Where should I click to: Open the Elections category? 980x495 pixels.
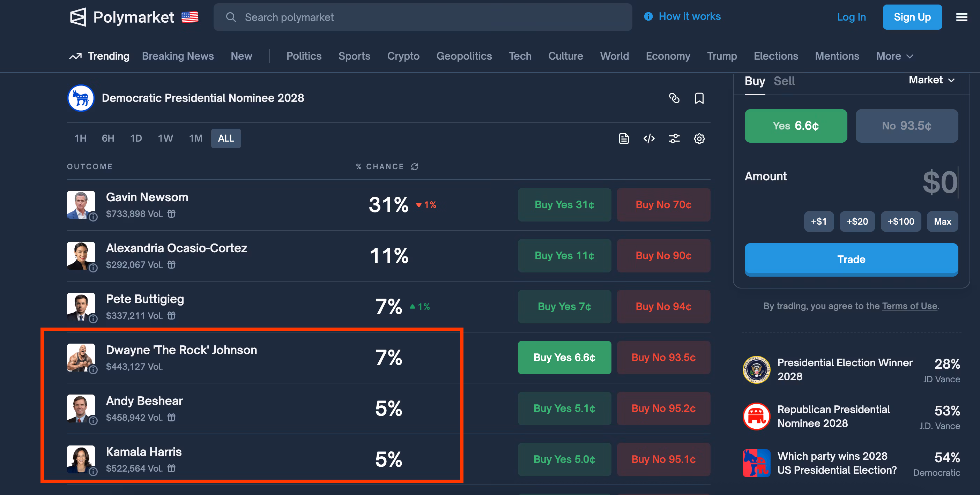coord(776,56)
